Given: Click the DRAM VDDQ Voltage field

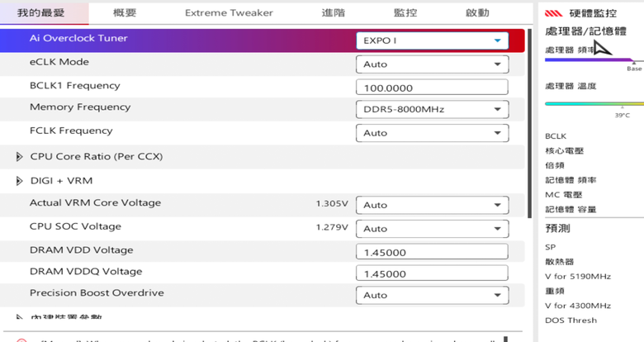Looking at the screenshot, I should (432, 273).
